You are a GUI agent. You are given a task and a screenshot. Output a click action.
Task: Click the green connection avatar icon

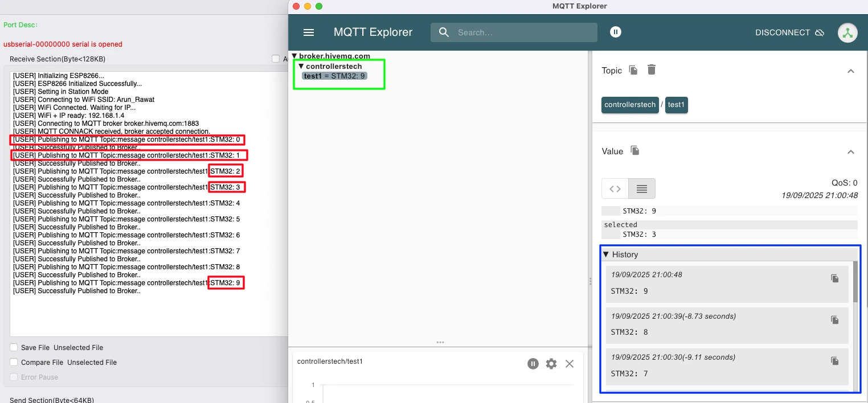click(x=847, y=32)
